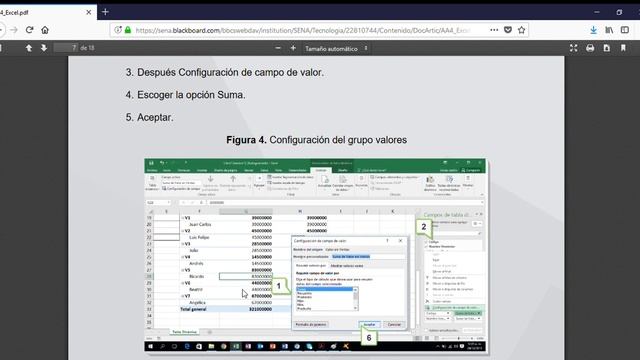This screenshot has height=360, width=640.
Task: Zoom out the PDF document
Action: pyautogui.click(x=278, y=48)
